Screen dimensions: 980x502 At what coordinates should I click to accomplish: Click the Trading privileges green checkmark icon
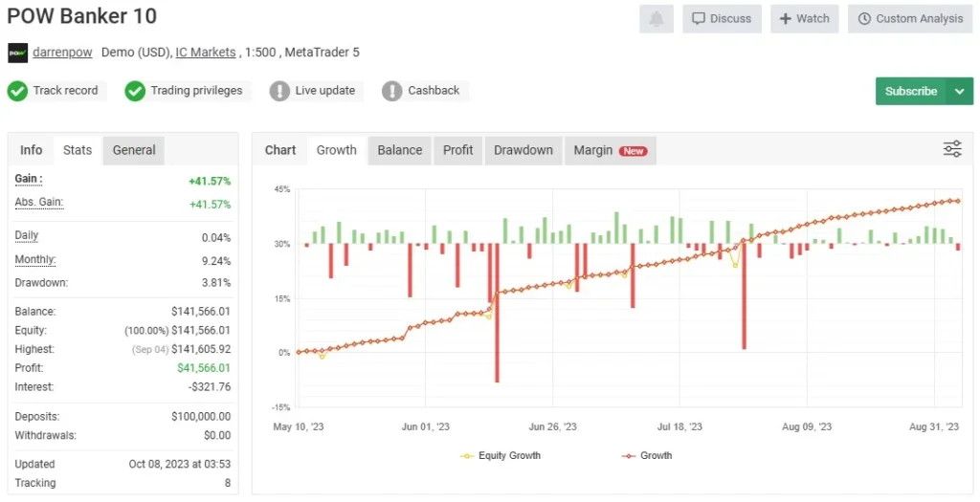[135, 91]
